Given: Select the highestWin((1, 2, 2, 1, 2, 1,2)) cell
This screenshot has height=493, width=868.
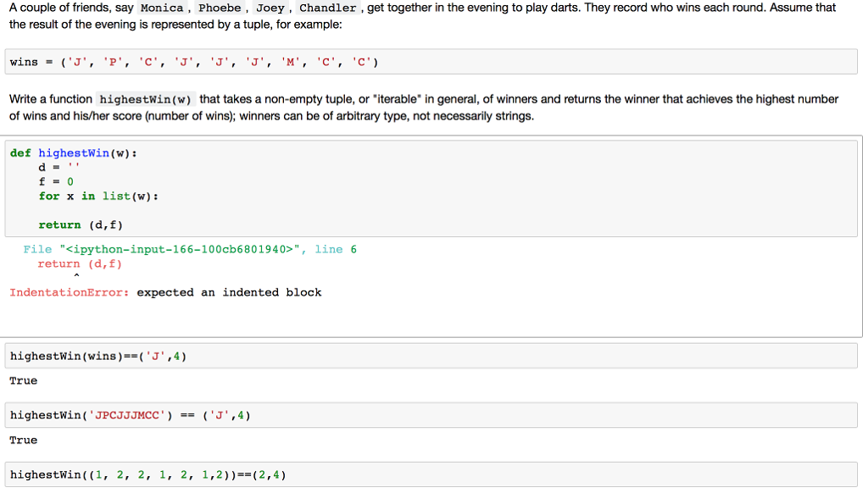Looking at the screenshot, I should click(x=147, y=474).
